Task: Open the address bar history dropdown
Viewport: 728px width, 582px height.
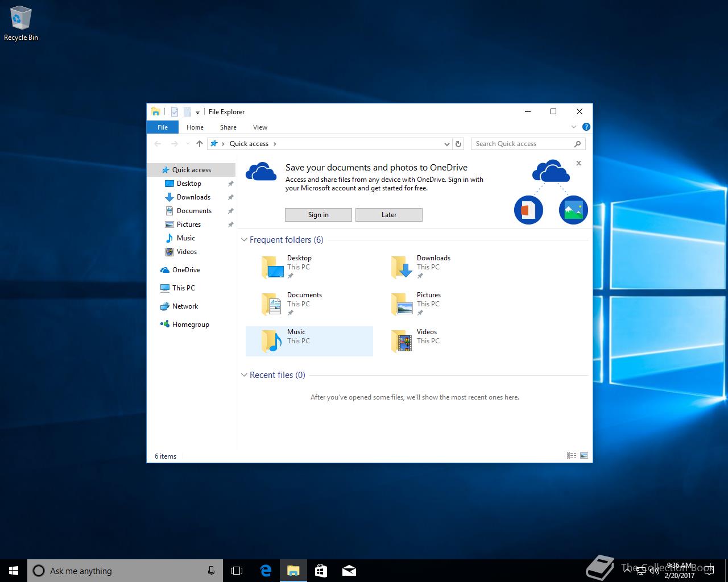Action: (447, 144)
